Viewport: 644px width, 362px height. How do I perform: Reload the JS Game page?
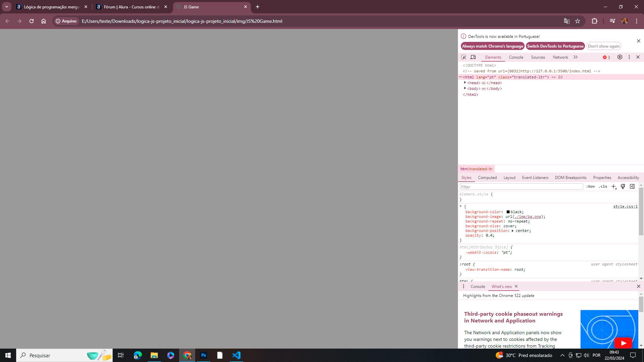[x=32, y=21]
